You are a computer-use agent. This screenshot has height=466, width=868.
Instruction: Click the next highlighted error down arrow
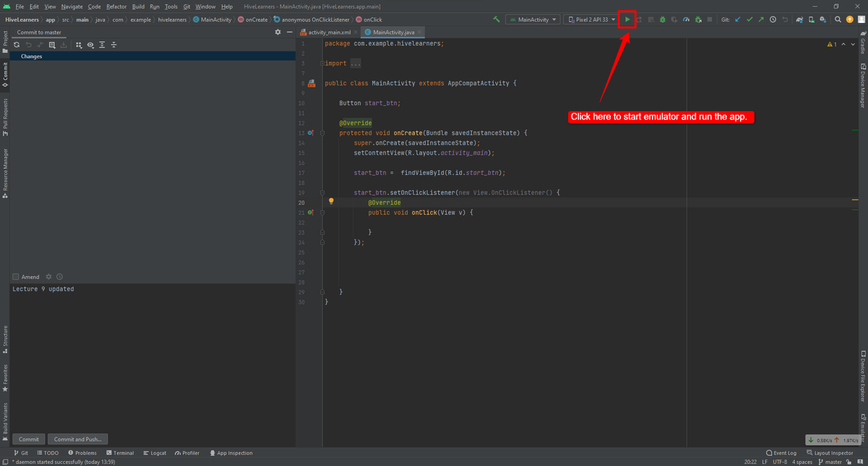point(852,44)
